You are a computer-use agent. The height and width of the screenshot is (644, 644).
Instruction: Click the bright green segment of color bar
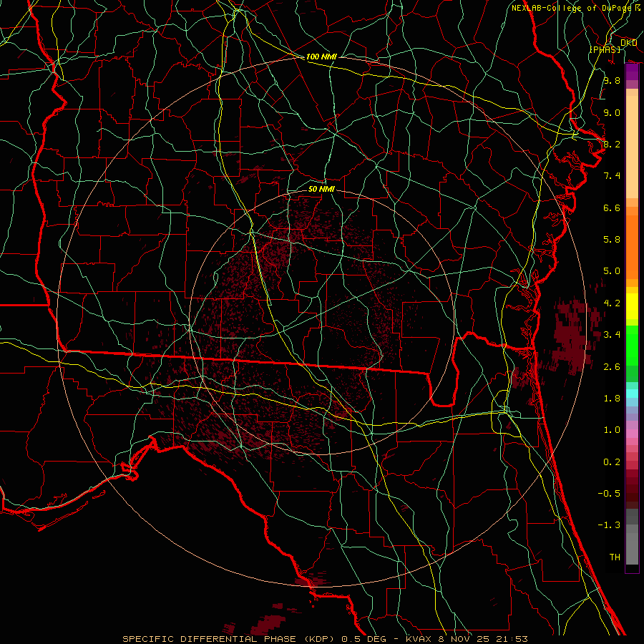click(x=632, y=345)
